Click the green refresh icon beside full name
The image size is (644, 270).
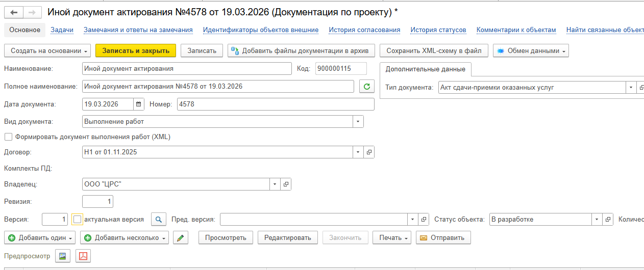coord(366,87)
